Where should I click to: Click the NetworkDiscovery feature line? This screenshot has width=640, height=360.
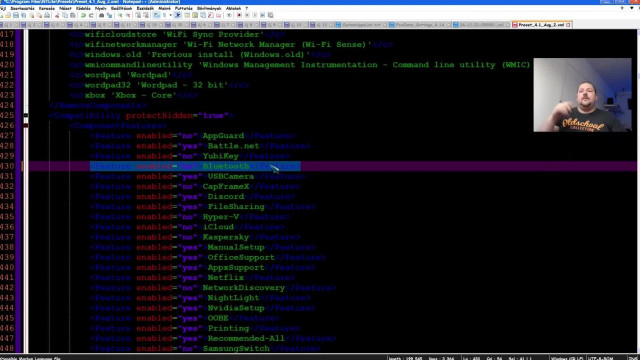(213, 288)
